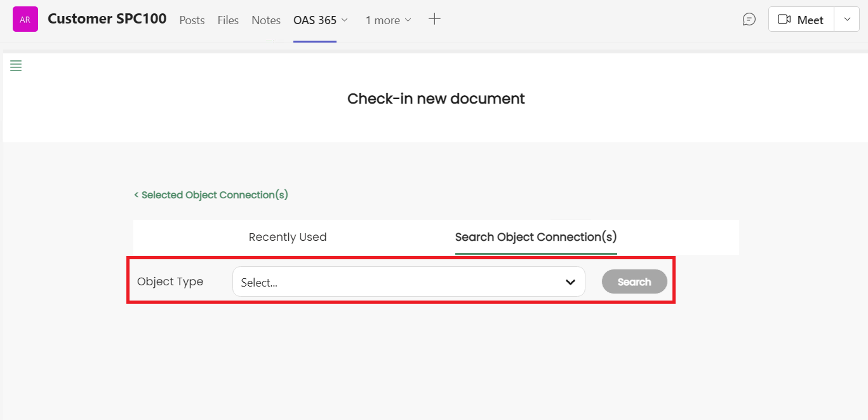Click into the Object Type 'Select...' field
The height and width of the screenshot is (420, 868).
pos(394,282)
